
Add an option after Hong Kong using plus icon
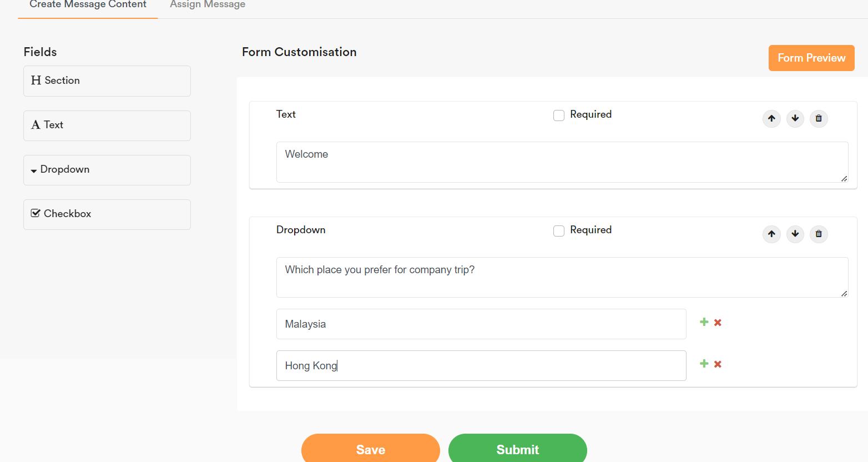tap(704, 363)
